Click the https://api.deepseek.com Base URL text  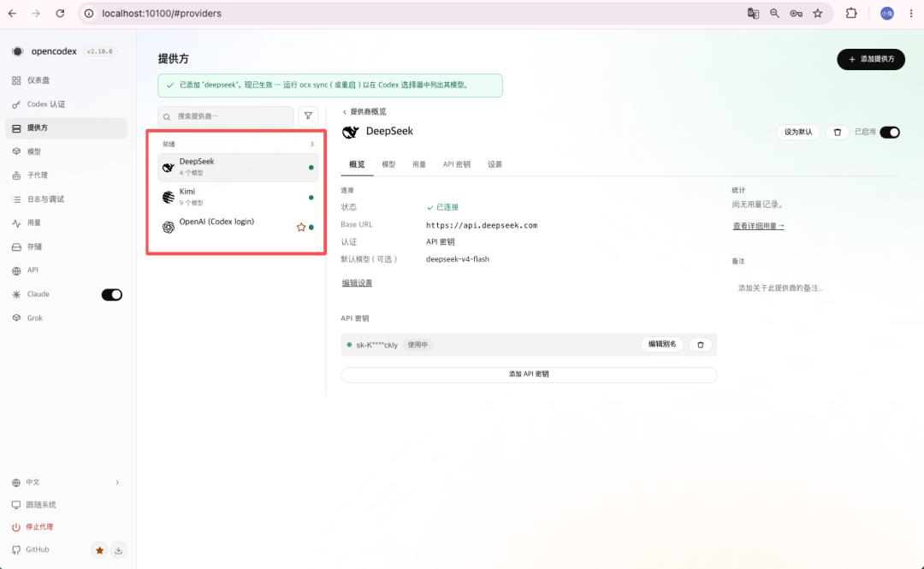click(x=482, y=225)
